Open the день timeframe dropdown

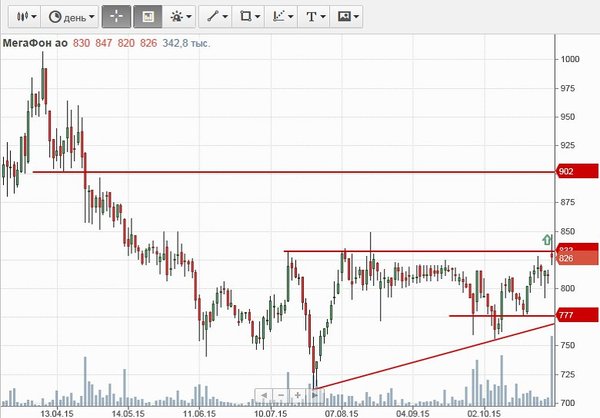pyautogui.click(x=73, y=17)
